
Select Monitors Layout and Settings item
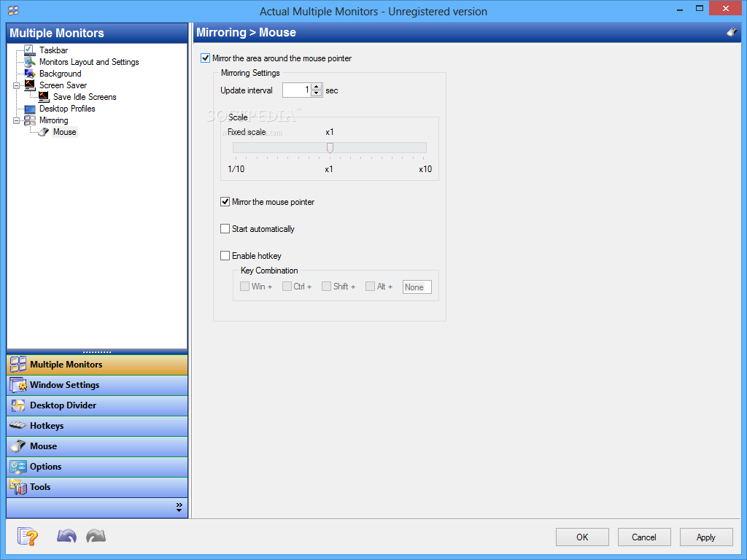click(x=89, y=62)
